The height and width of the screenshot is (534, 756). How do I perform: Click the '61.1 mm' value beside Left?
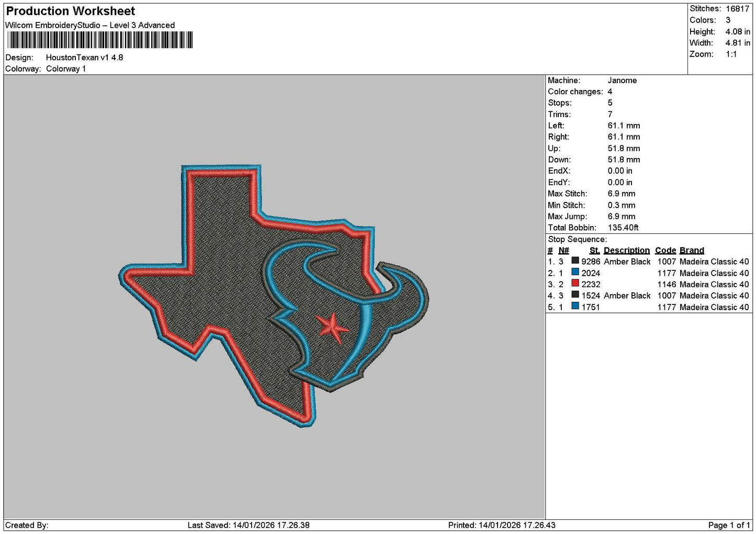pyautogui.click(x=624, y=126)
